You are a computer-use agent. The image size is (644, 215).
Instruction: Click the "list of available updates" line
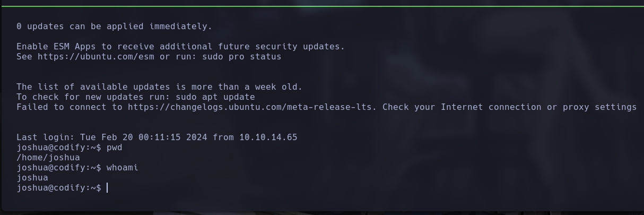(159, 87)
